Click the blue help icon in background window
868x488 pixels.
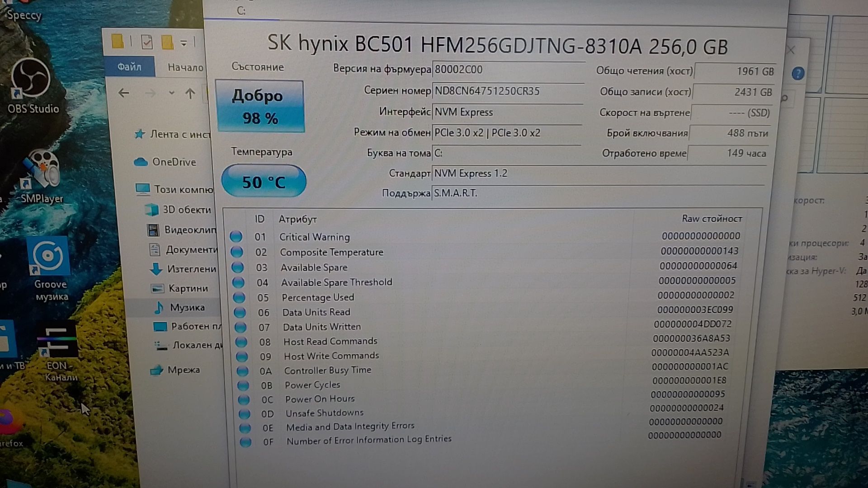point(798,73)
